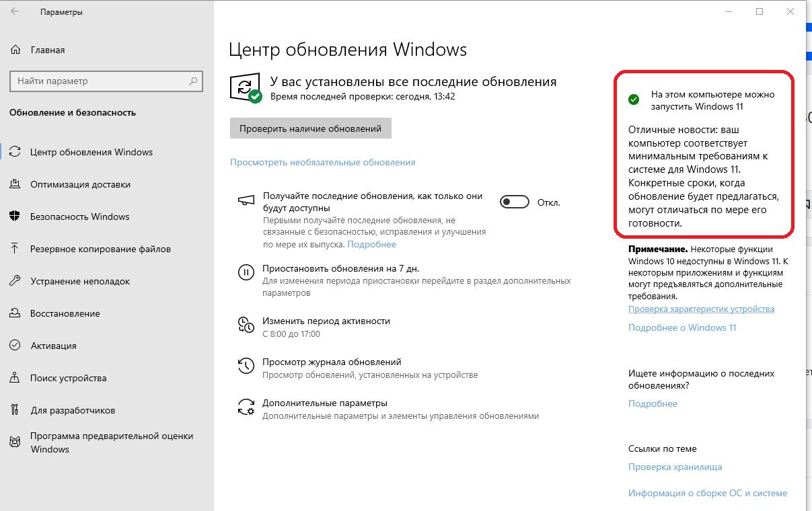Open 'Проверка хранилища' link
812x511 pixels.
point(675,467)
